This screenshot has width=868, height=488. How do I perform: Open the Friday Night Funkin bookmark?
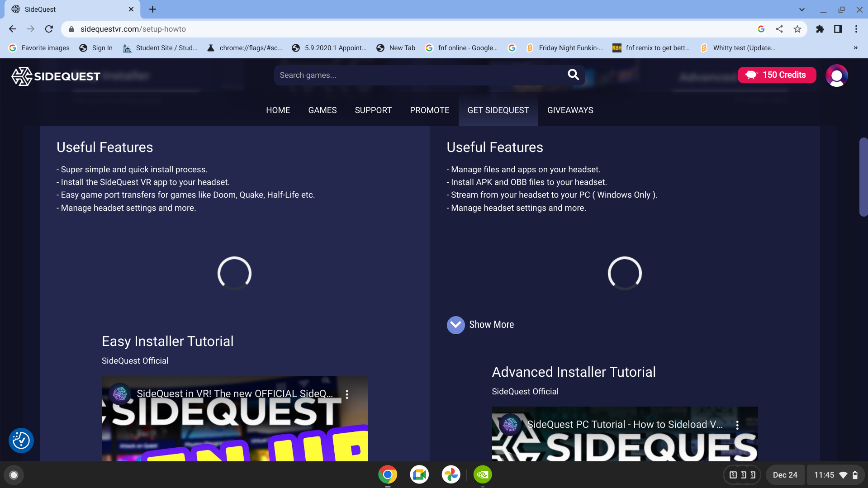[x=565, y=47]
